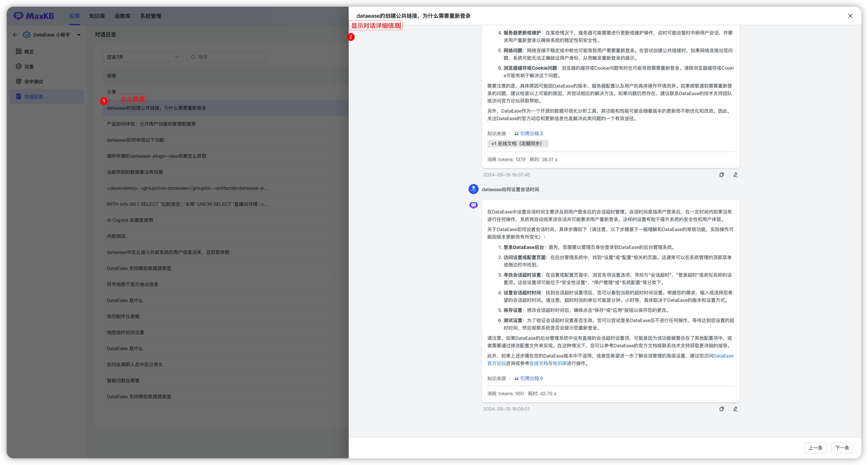Image resolution: width=868 pixels, height=465 pixels.
Task: Select 对话日志 in the sidebar
Action: [x=33, y=96]
